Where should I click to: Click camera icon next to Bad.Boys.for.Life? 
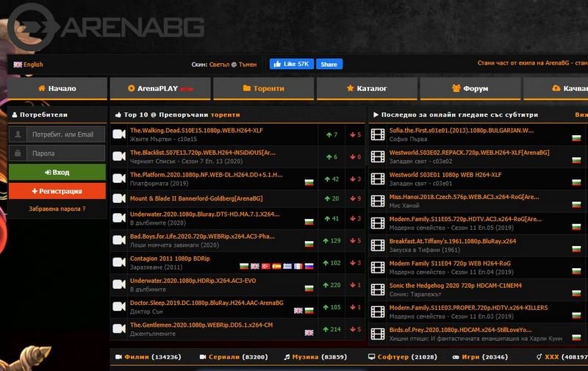pos(119,240)
